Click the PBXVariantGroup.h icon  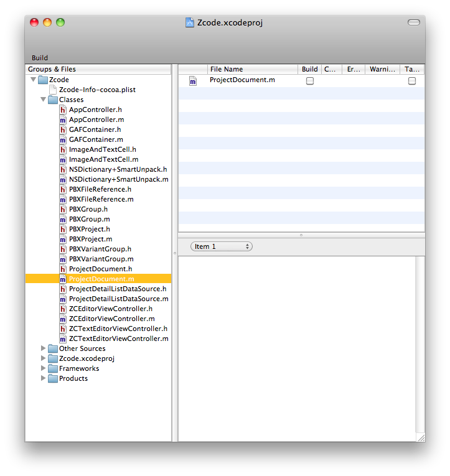(x=62, y=250)
